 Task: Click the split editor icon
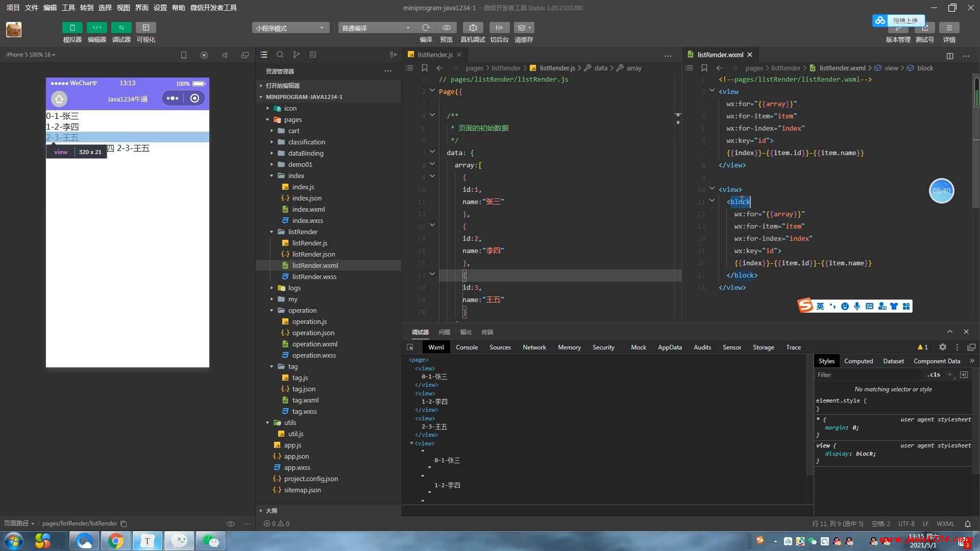(950, 56)
